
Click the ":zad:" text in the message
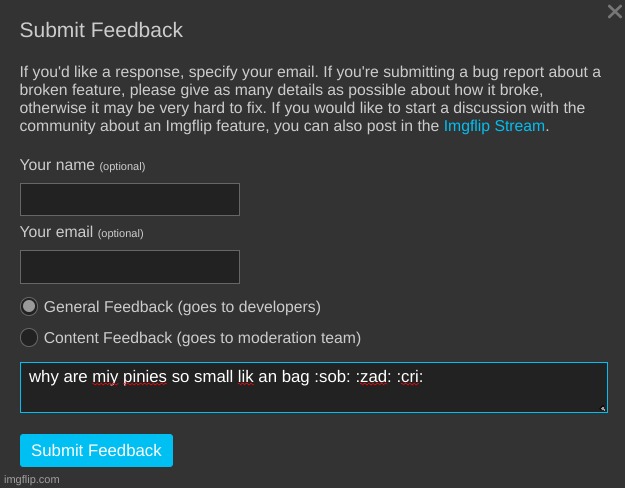373,377
